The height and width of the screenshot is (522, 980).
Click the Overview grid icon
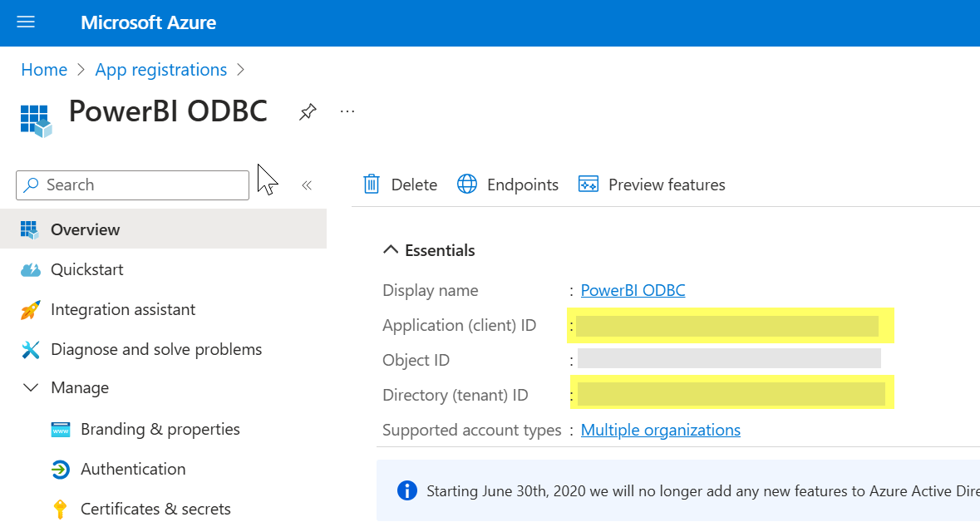pos(29,229)
